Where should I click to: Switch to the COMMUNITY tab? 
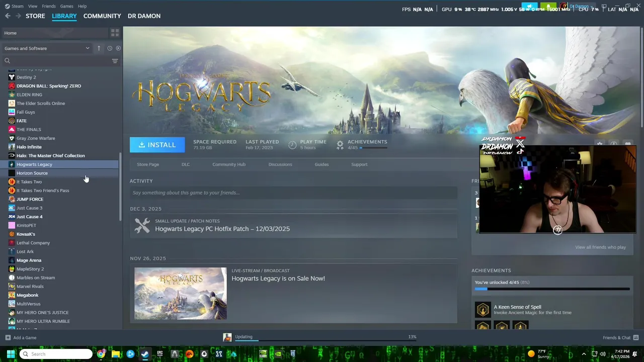point(102,16)
